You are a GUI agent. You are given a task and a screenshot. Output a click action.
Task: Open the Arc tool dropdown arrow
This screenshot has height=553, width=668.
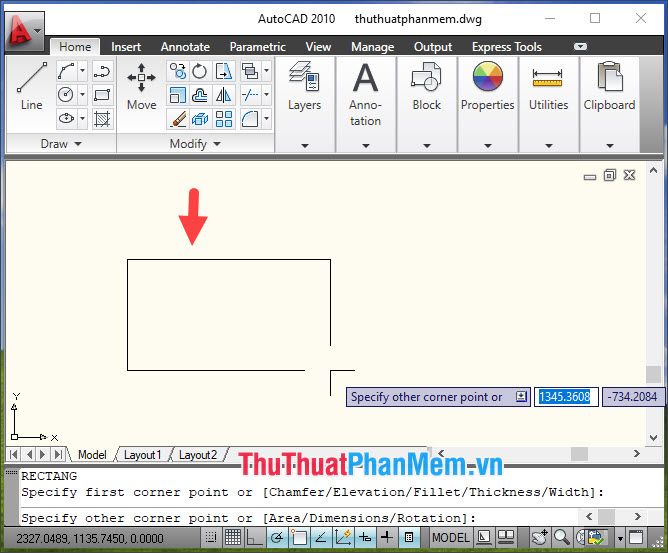(83, 71)
